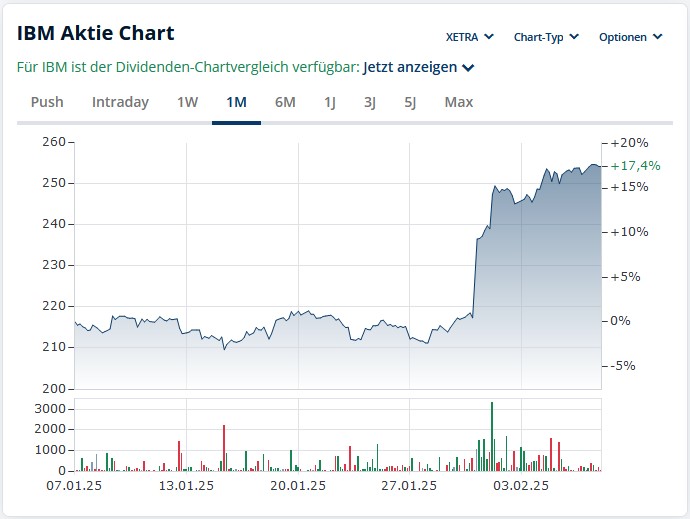The width and height of the screenshot is (690, 519).
Task: Click the 20.01.25 date axis label
Action: (300, 486)
